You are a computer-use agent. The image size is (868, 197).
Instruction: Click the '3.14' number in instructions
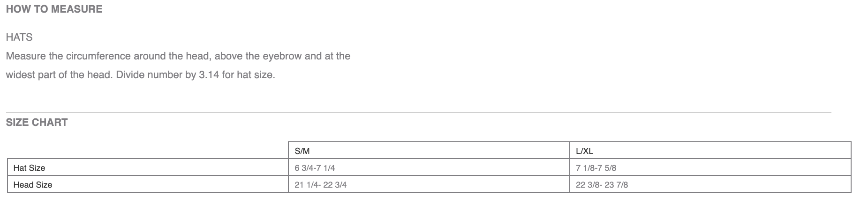pos(209,75)
